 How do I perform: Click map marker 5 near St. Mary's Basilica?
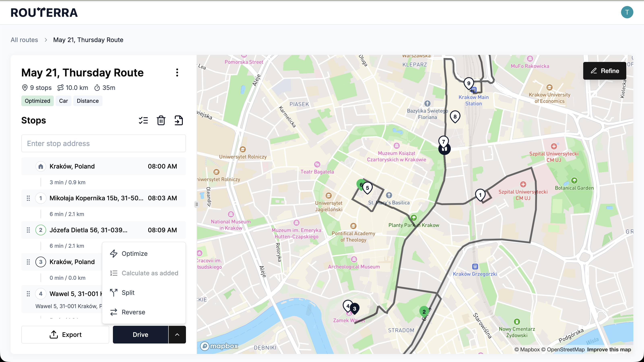(x=367, y=188)
